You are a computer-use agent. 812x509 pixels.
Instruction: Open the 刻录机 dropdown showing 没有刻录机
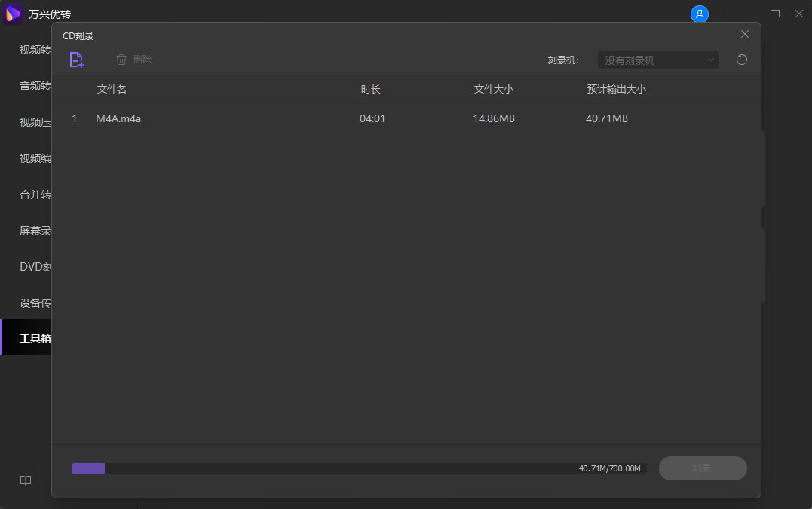coord(657,60)
